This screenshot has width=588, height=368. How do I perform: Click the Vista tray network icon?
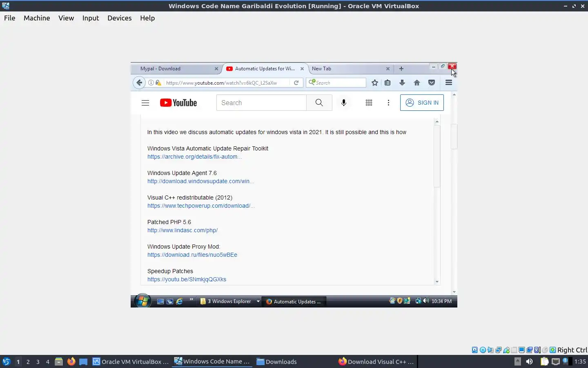[419, 301]
